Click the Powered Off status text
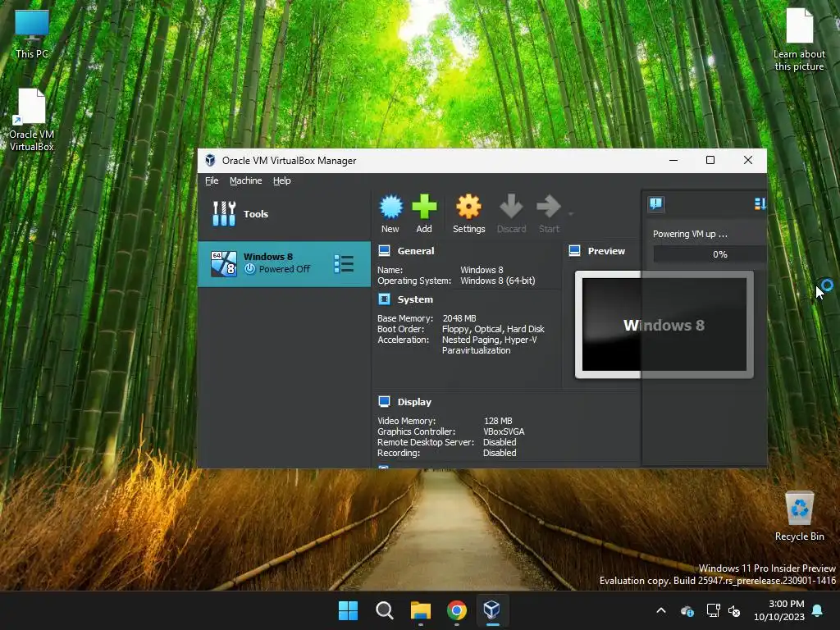Screen dimensions: 840x630 (x=285, y=269)
